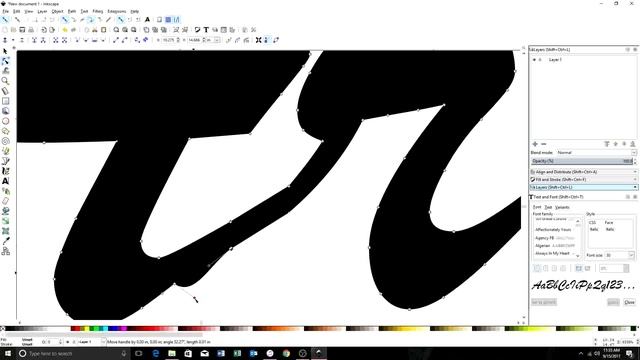Adjust the layer Opacity slider
The image size is (640, 360).
tap(582, 161)
